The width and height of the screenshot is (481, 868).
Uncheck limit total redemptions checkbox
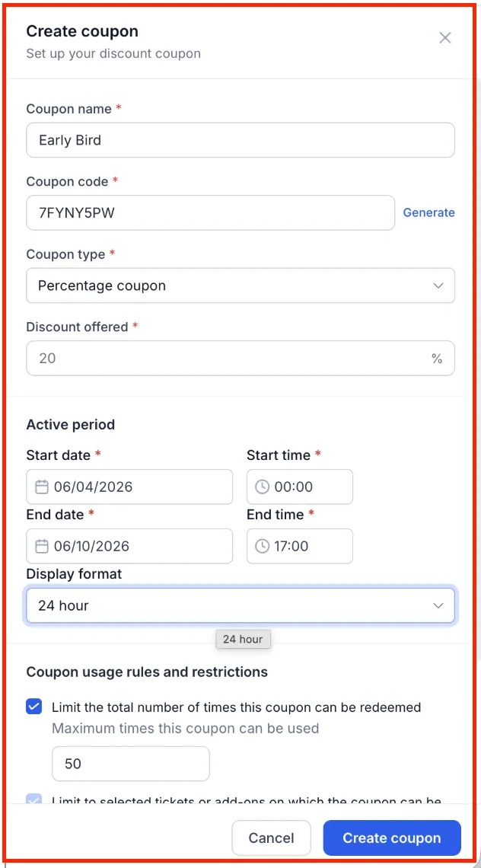(x=34, y=707)
